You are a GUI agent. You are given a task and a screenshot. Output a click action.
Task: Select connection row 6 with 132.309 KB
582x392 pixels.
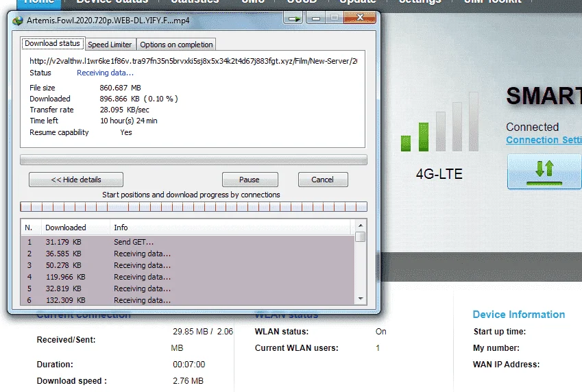tap(188, 300)
